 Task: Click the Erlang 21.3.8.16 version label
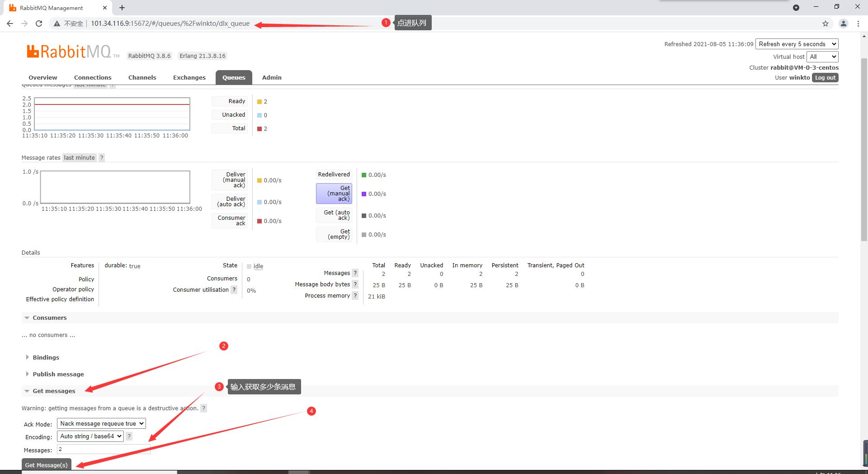(203, 56)
